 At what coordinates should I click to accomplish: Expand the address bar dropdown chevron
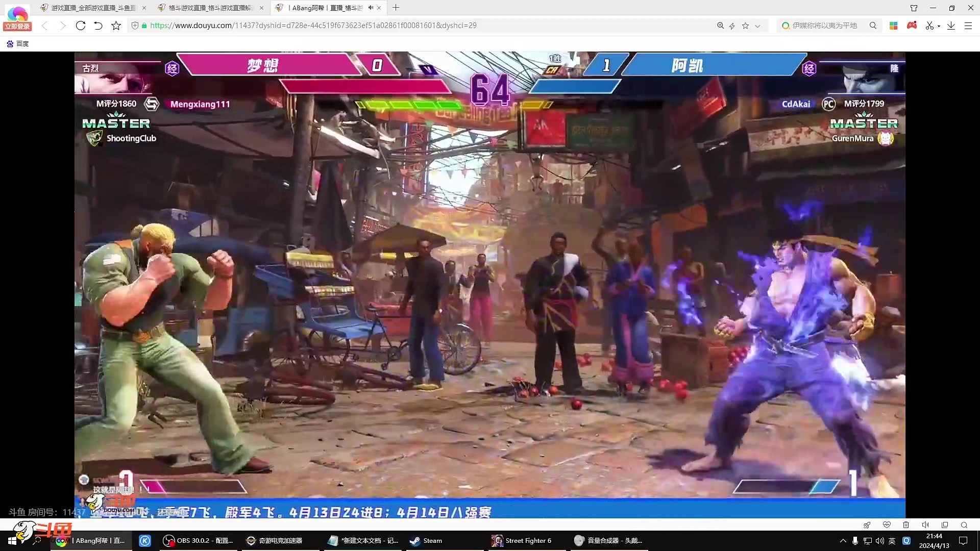pyautogui.click(x=757, y=26)
